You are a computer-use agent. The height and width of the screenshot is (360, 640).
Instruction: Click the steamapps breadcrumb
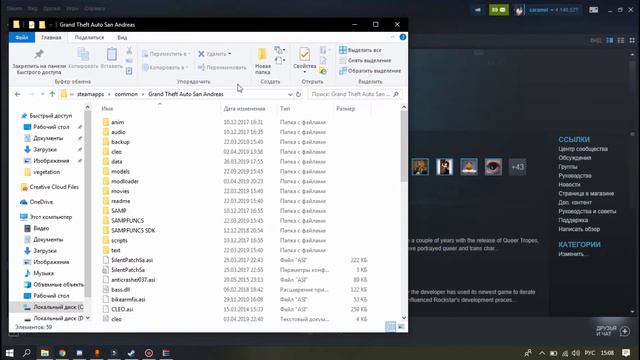pyautogui.click(x=91, y=94)
